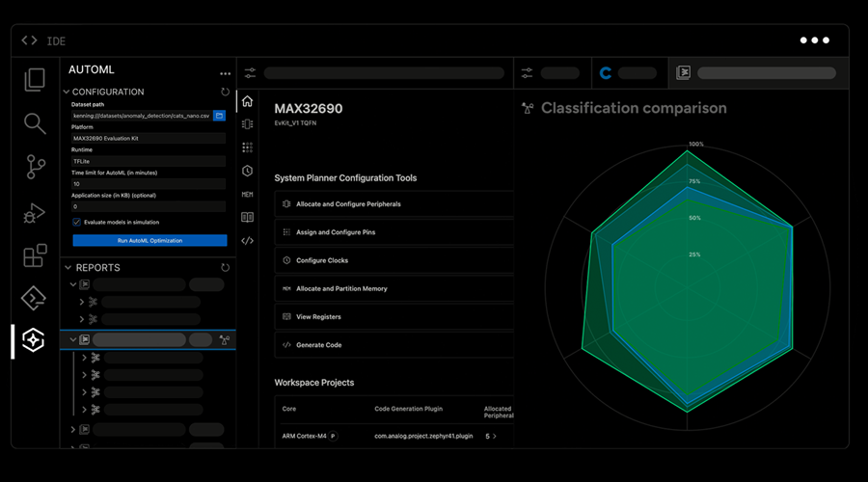
Task: Expand the second model under first report
Action: (82, 319)
